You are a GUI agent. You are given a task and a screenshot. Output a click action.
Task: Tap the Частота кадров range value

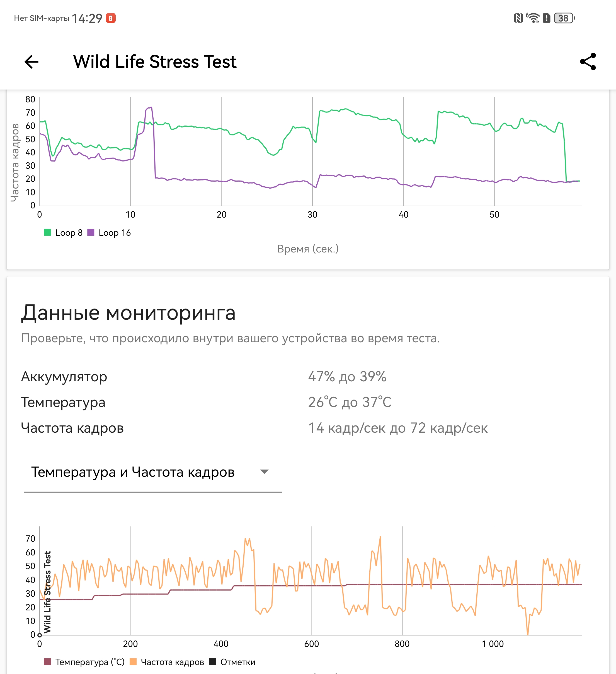click(x=397, y=428)
